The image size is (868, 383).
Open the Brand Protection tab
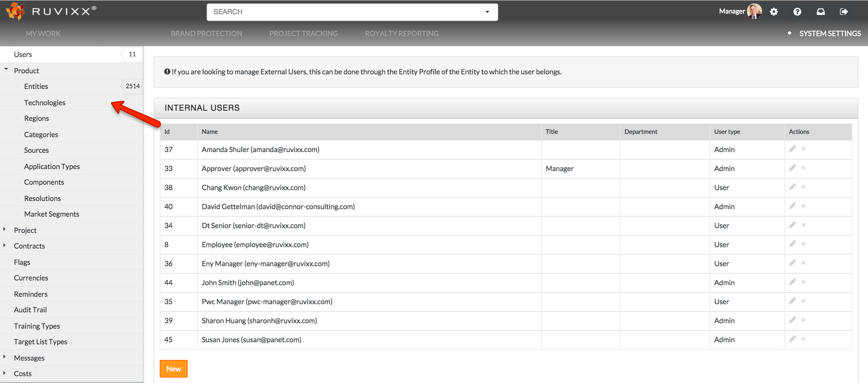click(206, 34)
